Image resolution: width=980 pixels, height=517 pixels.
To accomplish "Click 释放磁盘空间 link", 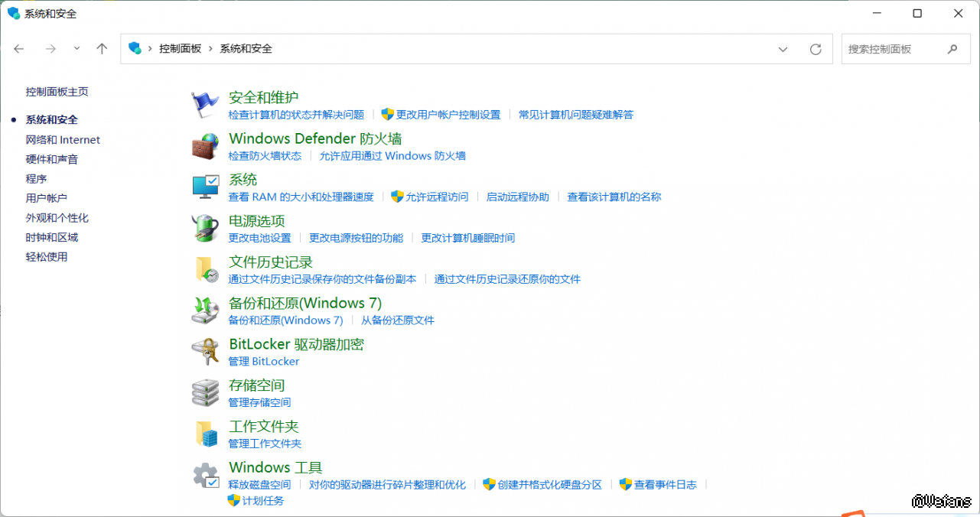I will 259,485.
